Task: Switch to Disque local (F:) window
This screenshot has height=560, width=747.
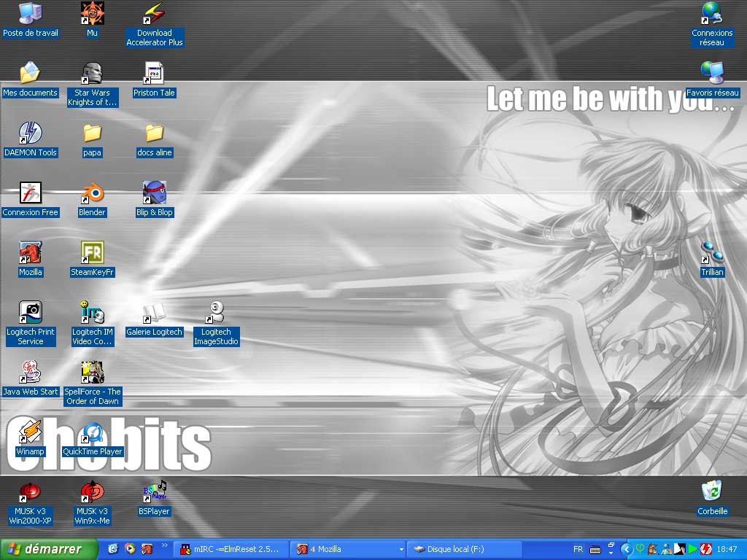Action: pos(465,549)
